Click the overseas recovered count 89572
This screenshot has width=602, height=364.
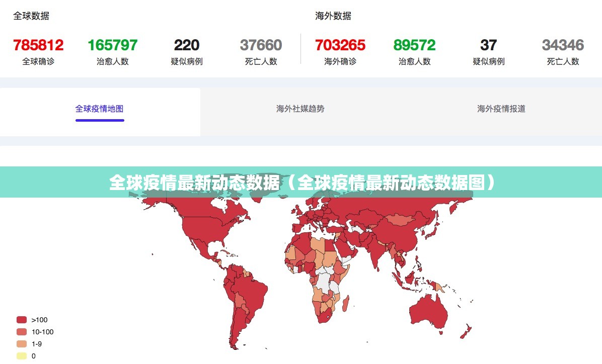click(x=414, y=45)
